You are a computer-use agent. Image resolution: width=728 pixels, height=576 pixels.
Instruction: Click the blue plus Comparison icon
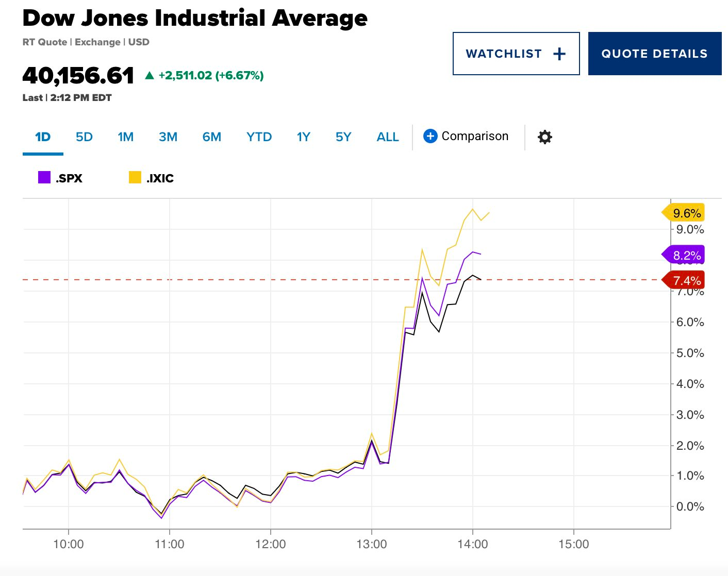(431, 136)
